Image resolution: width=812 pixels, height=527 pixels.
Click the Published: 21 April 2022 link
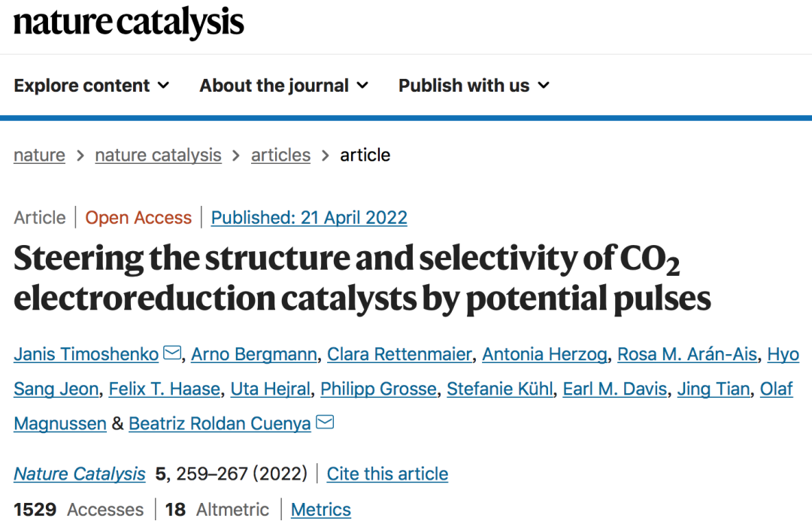pos(309,218)
